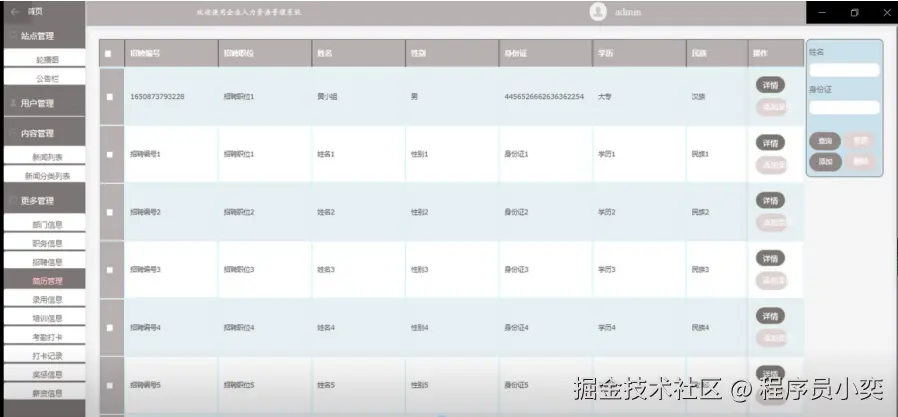The image size is (898, 417).
Task: Check the row with 招聘编号4
Action: 109,328
